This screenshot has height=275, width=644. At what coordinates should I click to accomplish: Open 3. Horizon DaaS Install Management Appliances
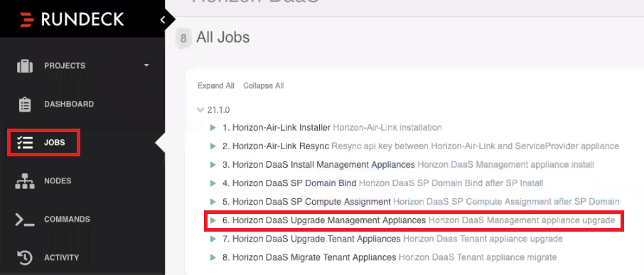point(318,165)
